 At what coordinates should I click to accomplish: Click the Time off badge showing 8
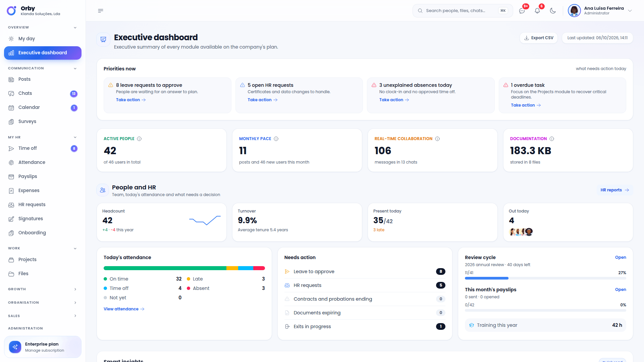(x=74, y=148)
